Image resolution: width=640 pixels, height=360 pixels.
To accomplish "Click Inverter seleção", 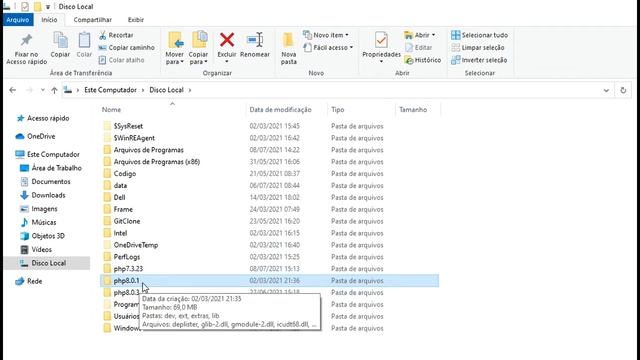I will click(479, 60).
